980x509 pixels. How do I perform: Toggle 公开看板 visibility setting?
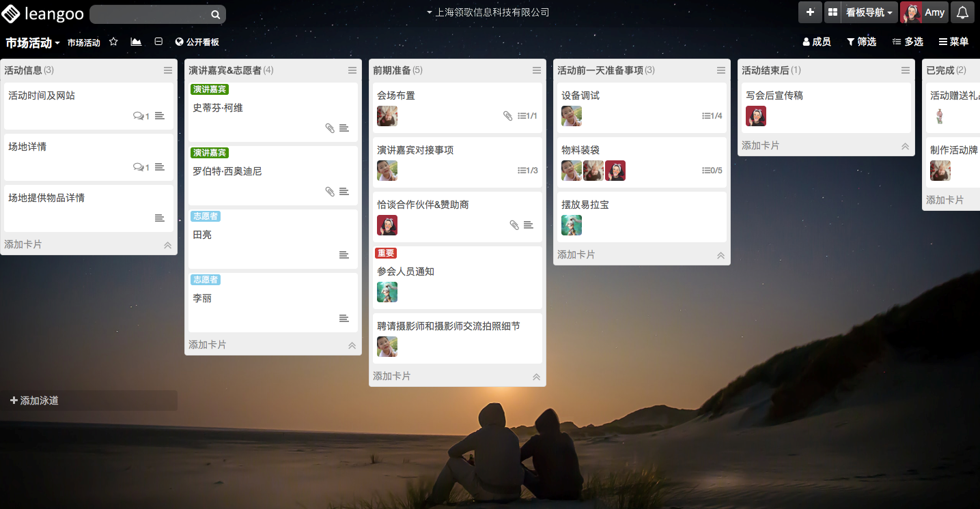pos(197,42)
